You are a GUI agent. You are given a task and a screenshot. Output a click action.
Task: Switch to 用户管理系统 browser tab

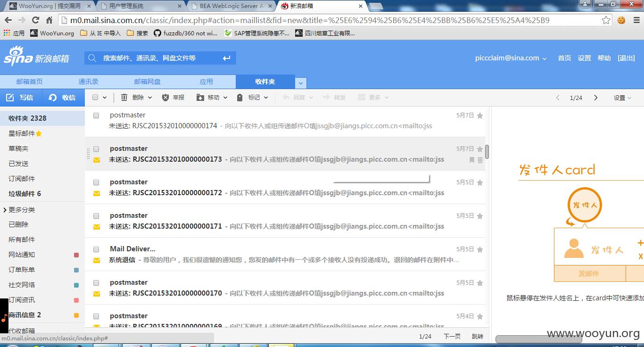[x=140, y=6]
